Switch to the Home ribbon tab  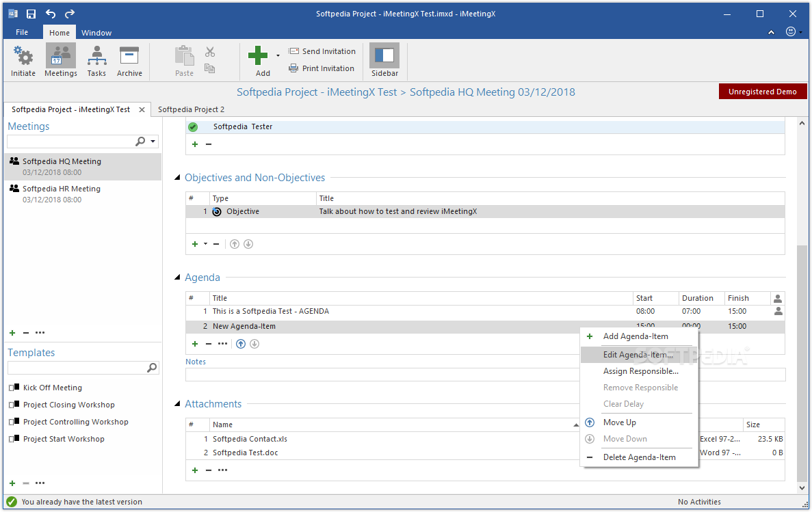click(x=60, y=33)
